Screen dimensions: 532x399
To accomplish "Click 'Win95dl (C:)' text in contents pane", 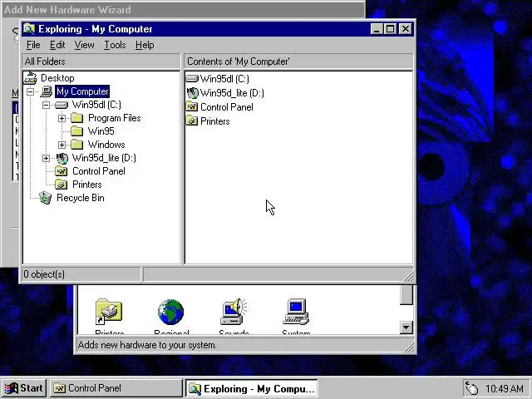I will (224, 79).
